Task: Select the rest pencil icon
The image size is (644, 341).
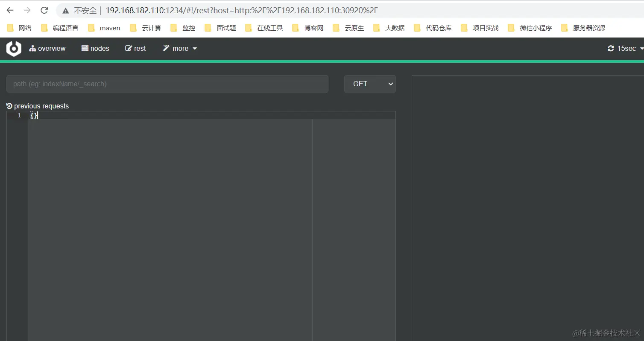Action: 128,48
